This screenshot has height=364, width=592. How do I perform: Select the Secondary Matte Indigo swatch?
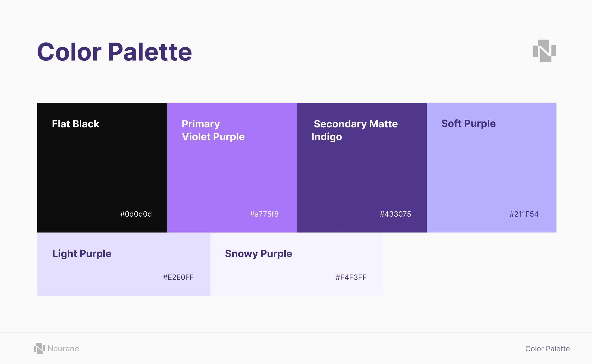(x=362, y=168)
